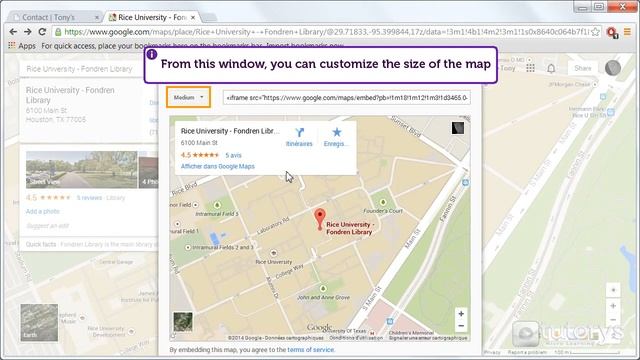Open the Apps shortcut in bookmarks bar
Viewport: 640px width, 360px height.
tap(22, 46)
